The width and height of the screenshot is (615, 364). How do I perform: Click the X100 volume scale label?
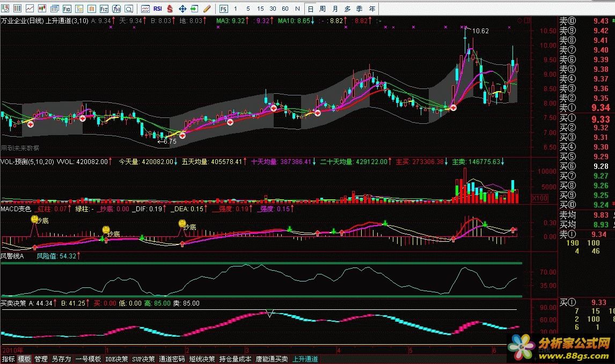pos(540,198)
